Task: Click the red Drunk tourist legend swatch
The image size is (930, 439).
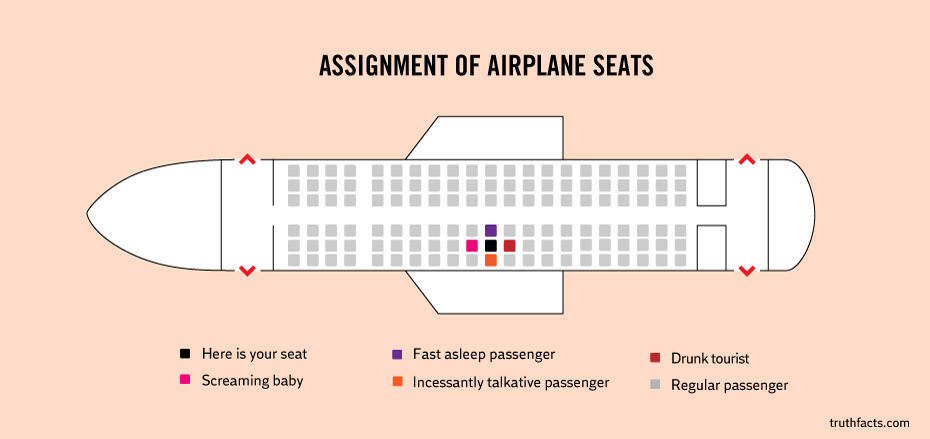Action: tap(655, 358)
